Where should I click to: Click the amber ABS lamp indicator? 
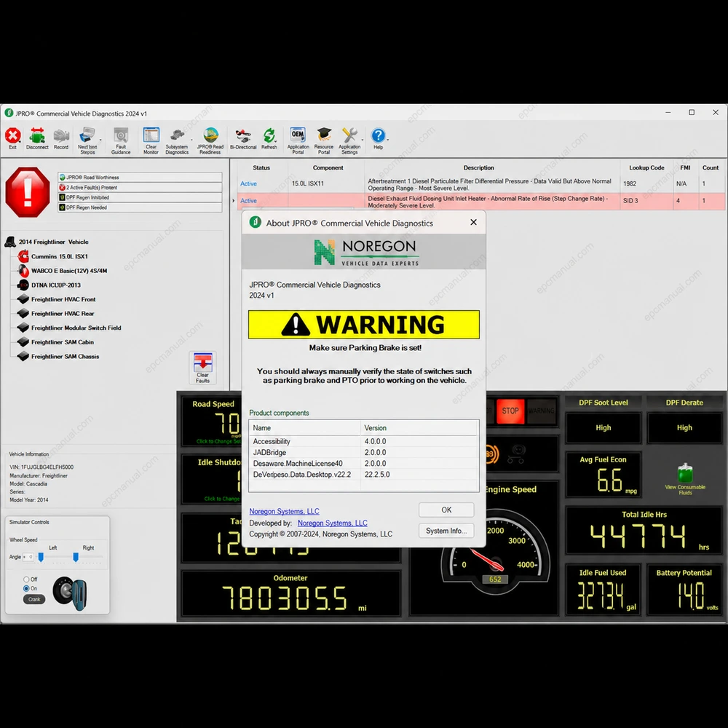(491, 454)
